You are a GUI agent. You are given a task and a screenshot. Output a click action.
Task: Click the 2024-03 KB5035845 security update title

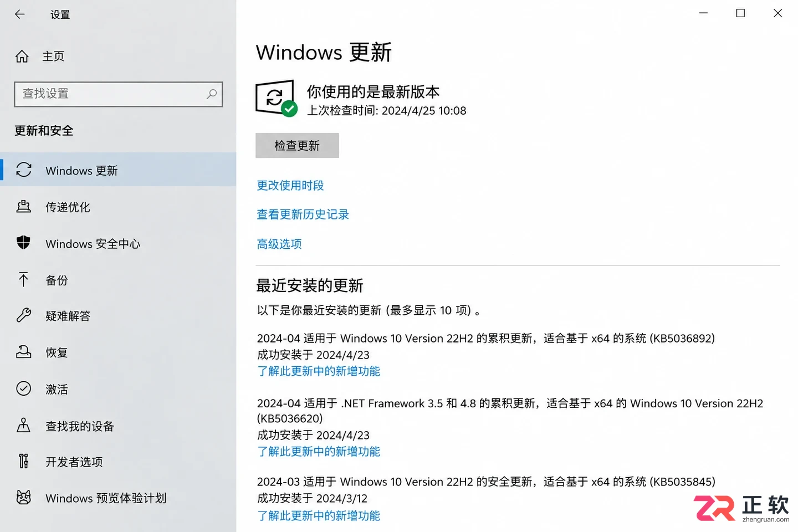pyautogui.click(x=486, y=482)
